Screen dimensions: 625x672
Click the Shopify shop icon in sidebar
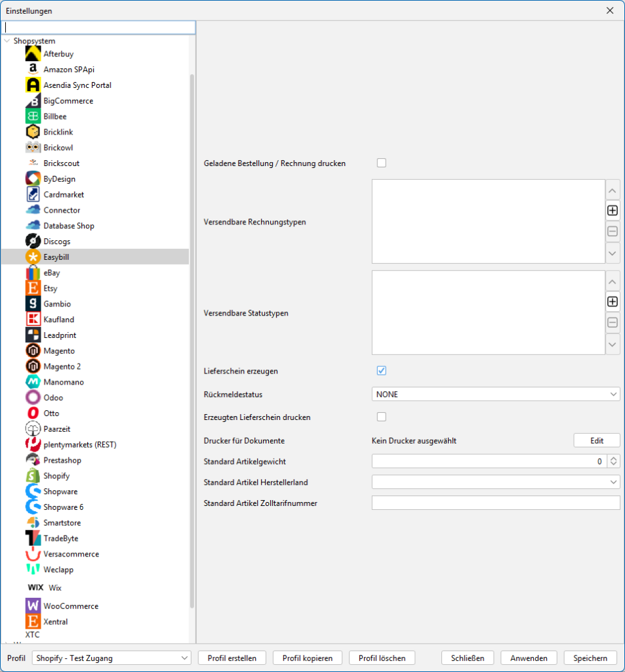pos(33,476)
